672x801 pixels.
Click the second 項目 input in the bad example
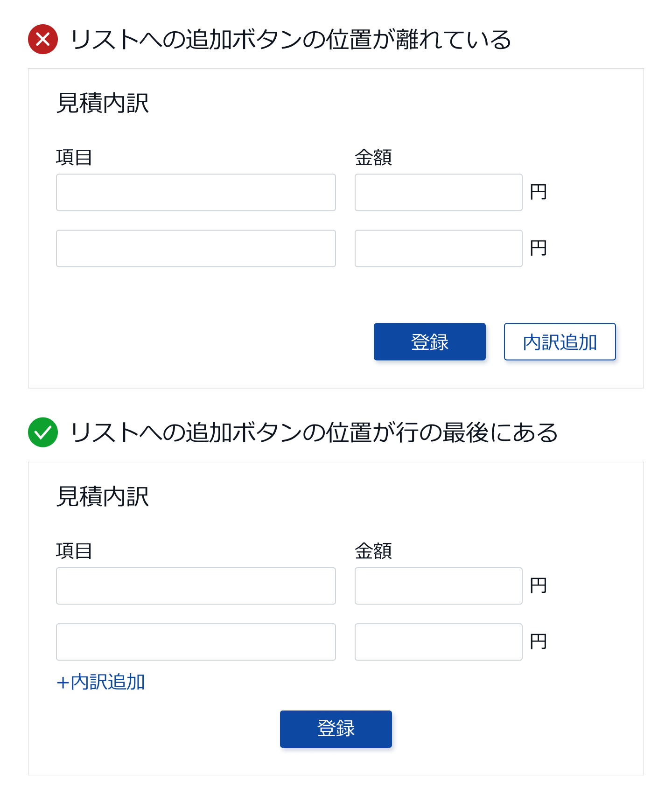(196, 248)
